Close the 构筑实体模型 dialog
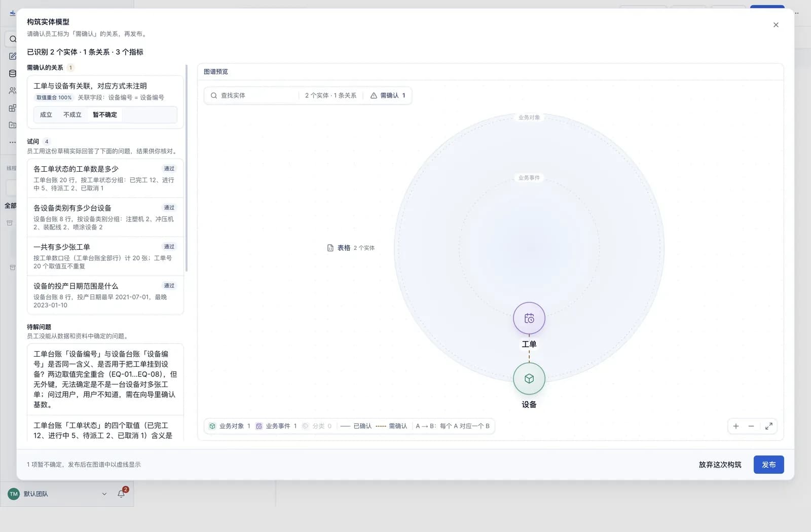 776,25
